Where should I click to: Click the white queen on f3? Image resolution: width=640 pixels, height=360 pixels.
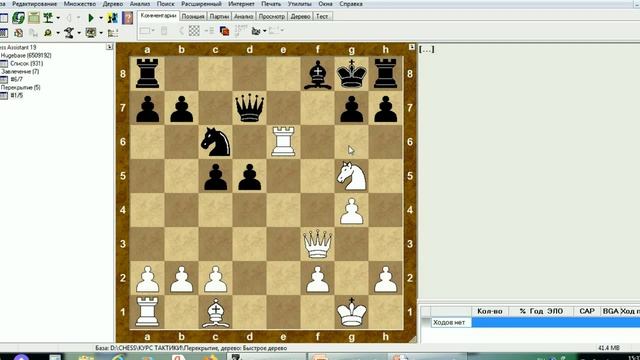[x=318, y=244]
